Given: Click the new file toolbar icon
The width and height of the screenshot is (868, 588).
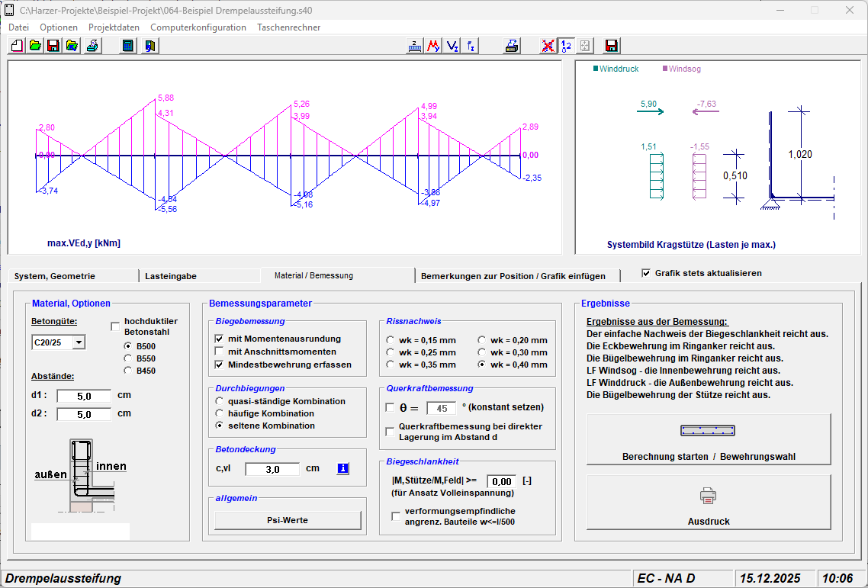Looking at the screenshot, I should point(17,46).
